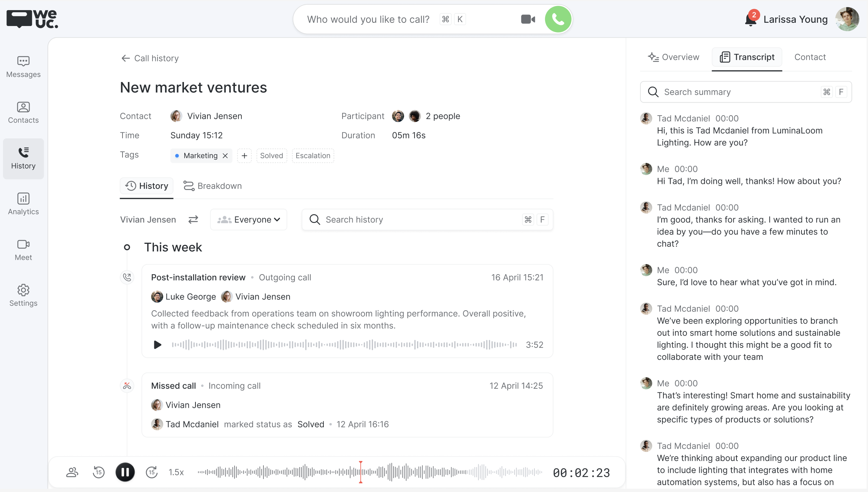Switch to the Breakdown tab

(212, 186)
